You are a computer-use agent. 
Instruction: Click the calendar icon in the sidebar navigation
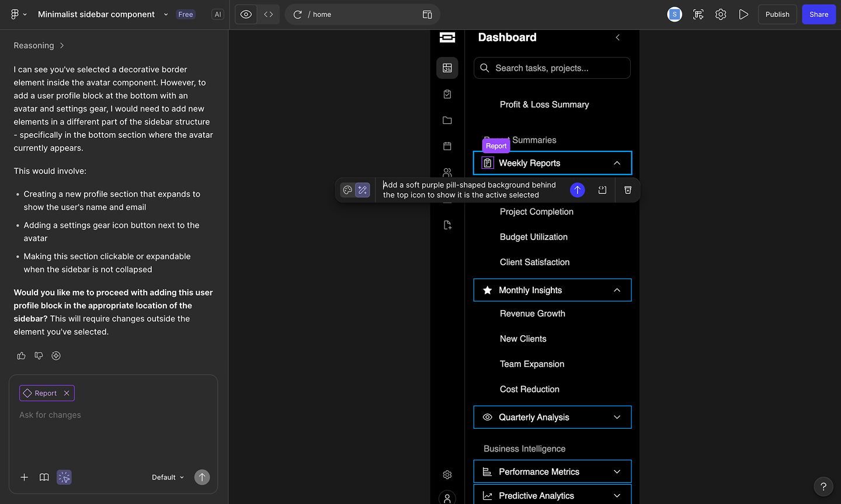tap(447, 146)
